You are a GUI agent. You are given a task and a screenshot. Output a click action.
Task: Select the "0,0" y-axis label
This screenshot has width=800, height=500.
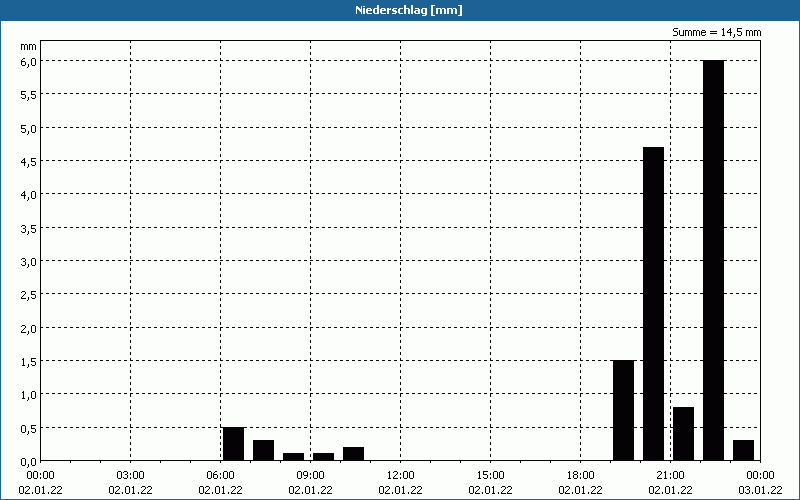(x=29, y=462)
